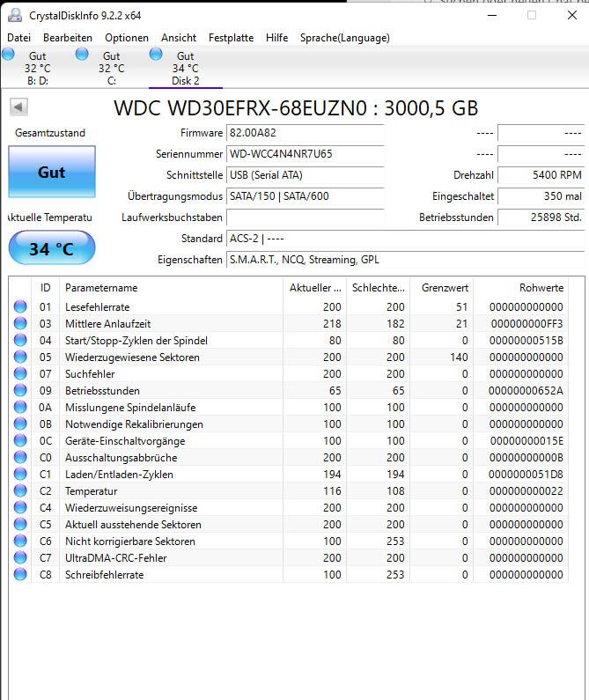589x700 pixels.
Task: Open the Hilfe menu
Action: [x=276, y=38]
